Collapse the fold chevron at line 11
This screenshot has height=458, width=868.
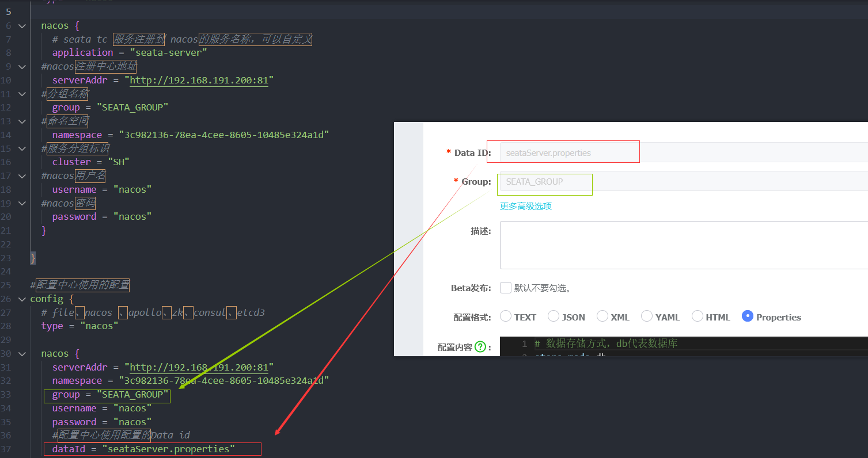point(21,94)
